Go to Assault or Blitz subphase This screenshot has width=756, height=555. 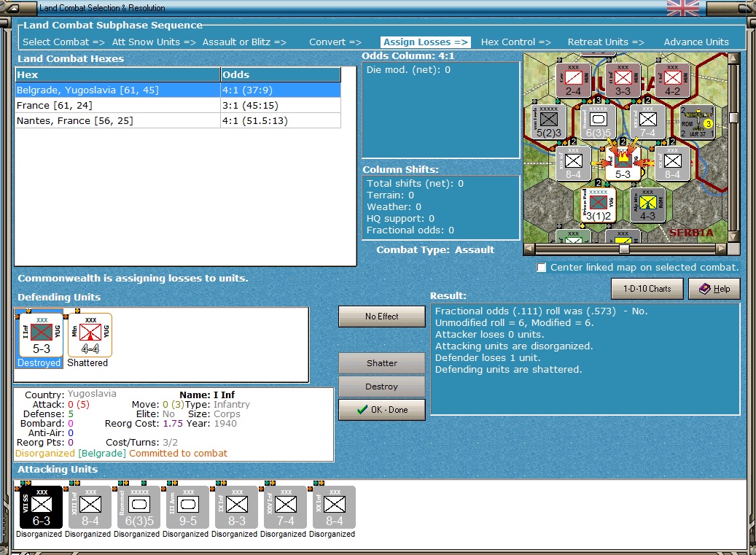pyautogui.click(x=244, y=42)
